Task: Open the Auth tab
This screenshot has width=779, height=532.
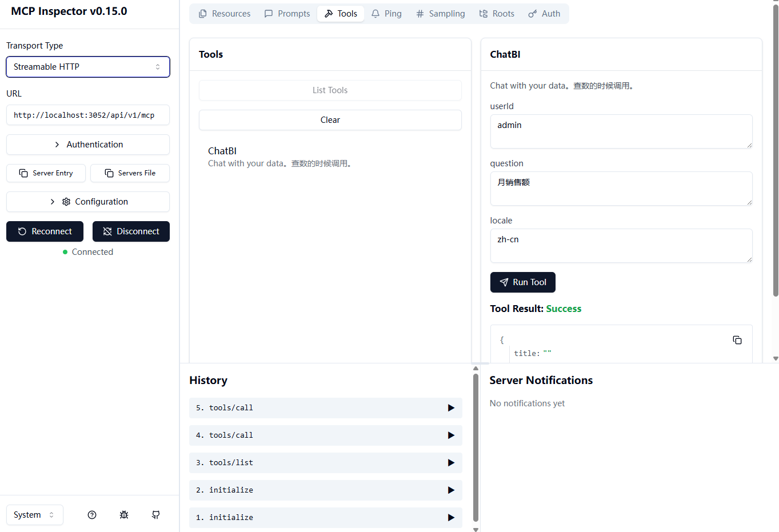Action: (x=544, y=14)
